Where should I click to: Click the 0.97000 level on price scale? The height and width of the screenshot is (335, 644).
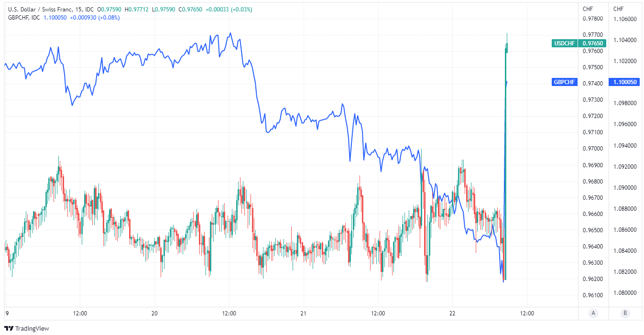click(593, 149)
